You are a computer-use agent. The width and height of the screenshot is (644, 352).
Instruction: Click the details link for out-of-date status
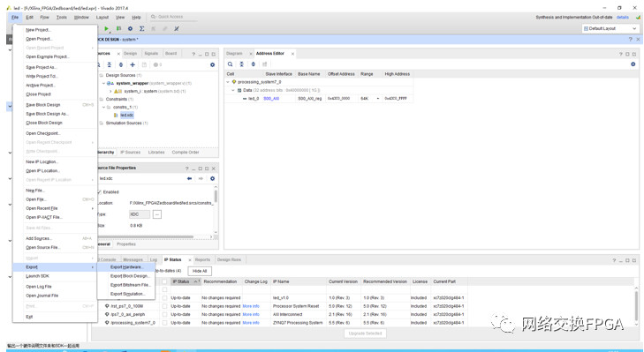623,18
